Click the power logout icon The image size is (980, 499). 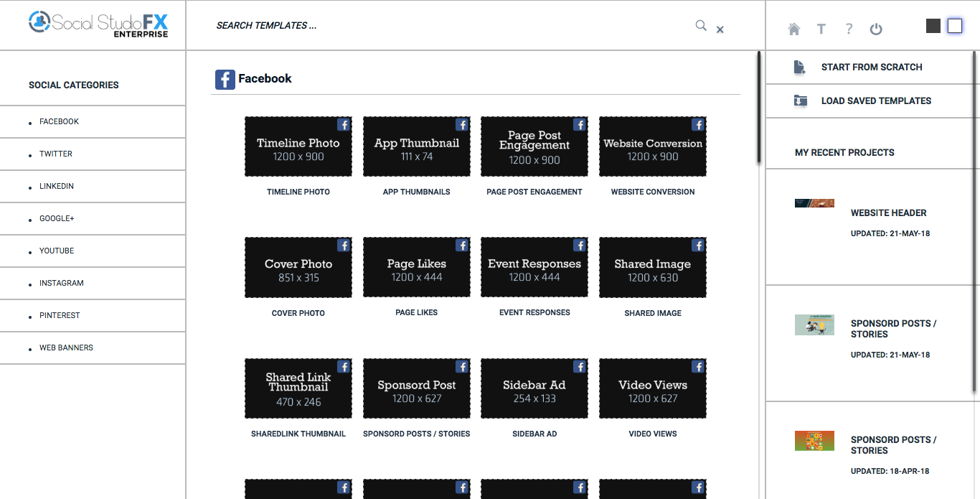pos(876,29)
